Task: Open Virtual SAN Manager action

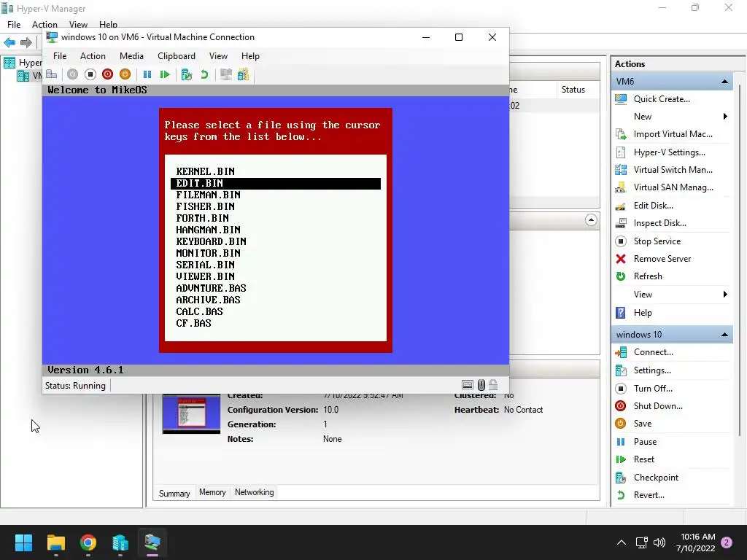Action: (x=673, y=187)
